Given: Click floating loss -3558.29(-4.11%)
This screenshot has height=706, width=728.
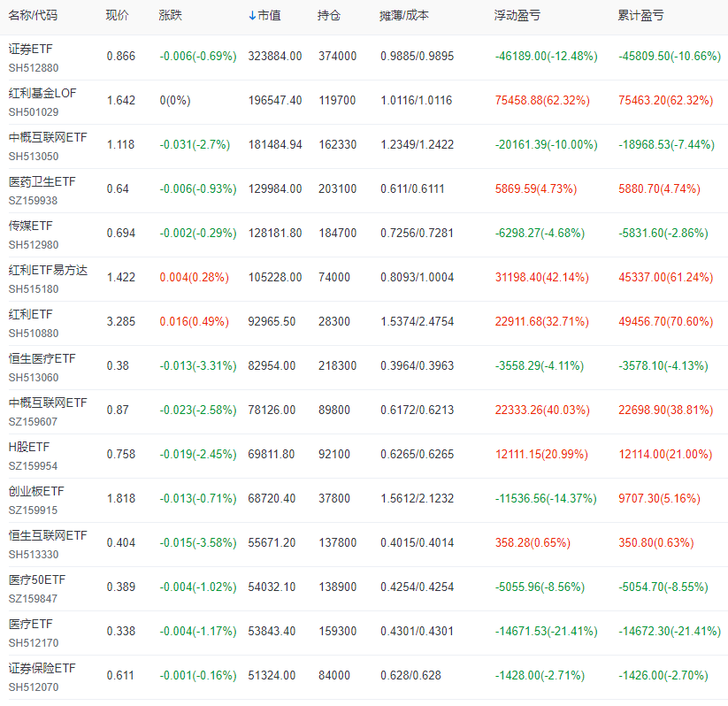Looking at the screenshot, I should (x=540, y=365).
